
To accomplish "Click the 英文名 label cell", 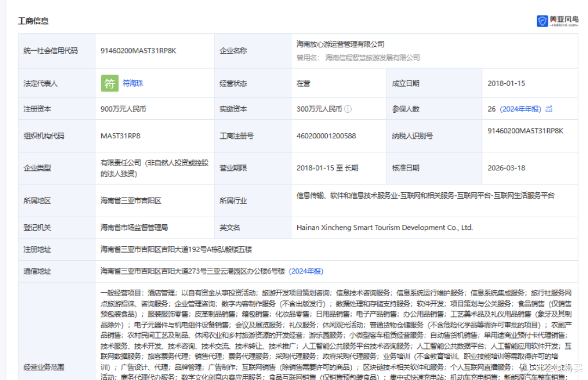I will tap(253, 228).
